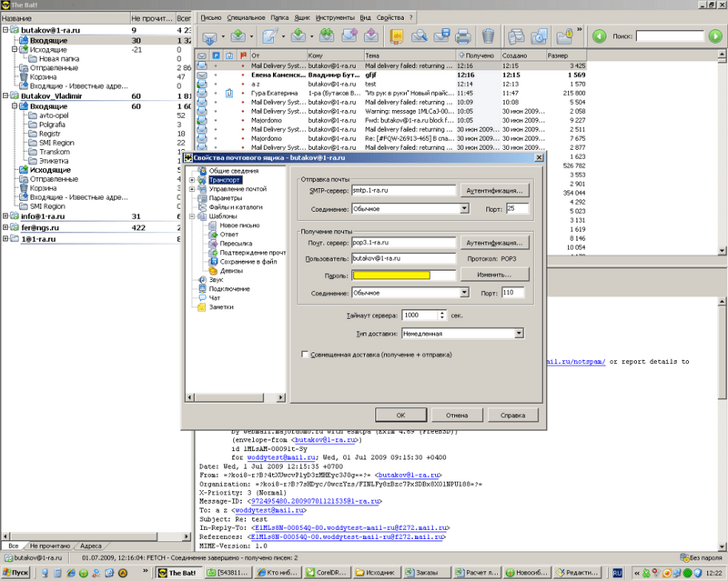
Task: Click the reply to message toolbar icon
Action: 298,36
